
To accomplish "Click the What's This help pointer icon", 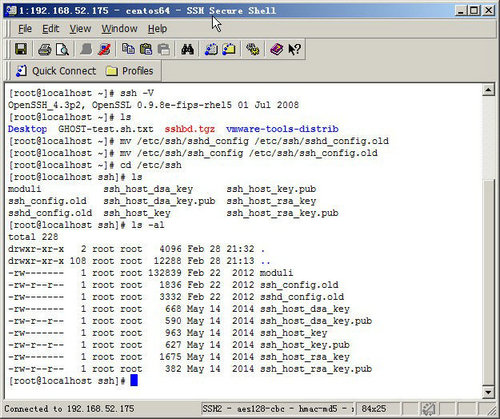I will pyautogui.click(x=294, y=49).
